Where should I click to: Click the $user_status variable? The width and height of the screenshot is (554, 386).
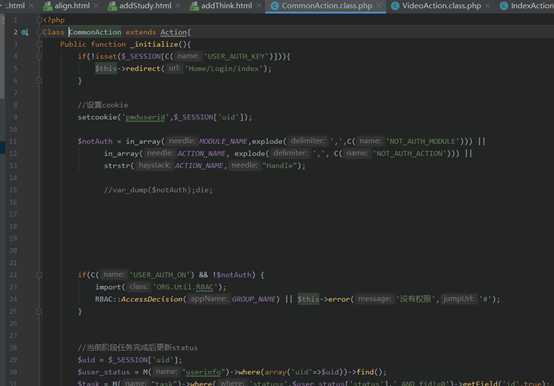(x=104, y=372)
